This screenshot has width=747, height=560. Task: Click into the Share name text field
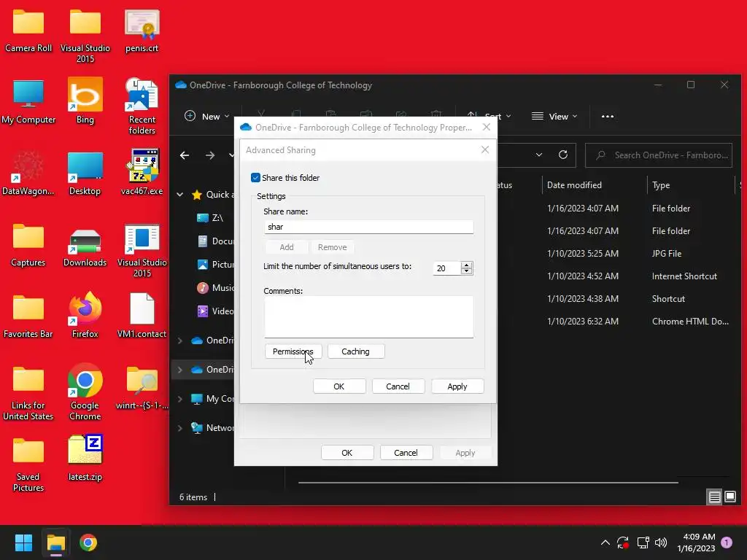pyautogui.click(x=368, y=227)
